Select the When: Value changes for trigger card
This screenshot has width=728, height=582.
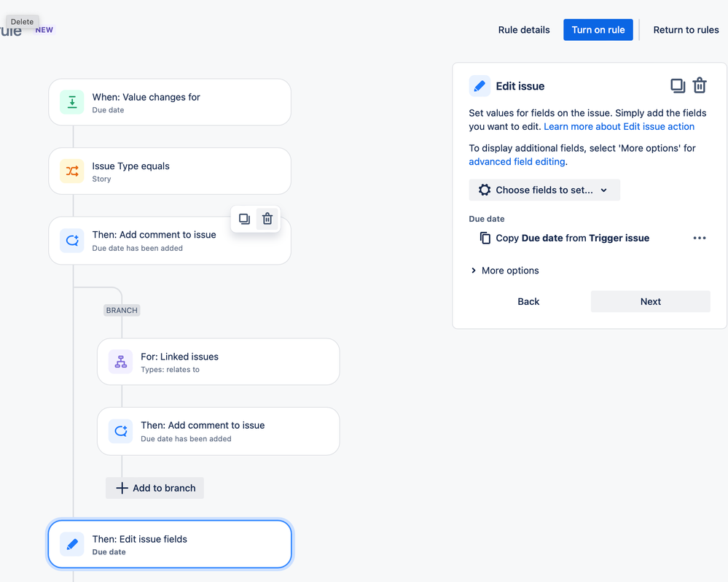pos(170,102)
